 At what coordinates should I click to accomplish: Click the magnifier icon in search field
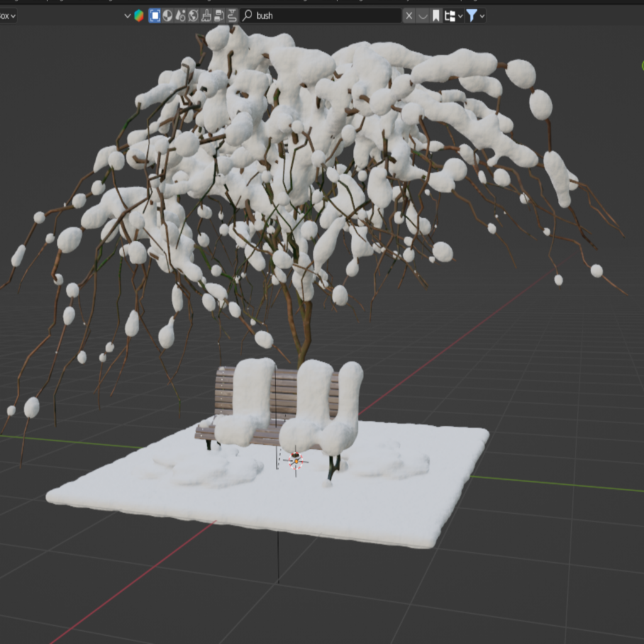(248, 16)
